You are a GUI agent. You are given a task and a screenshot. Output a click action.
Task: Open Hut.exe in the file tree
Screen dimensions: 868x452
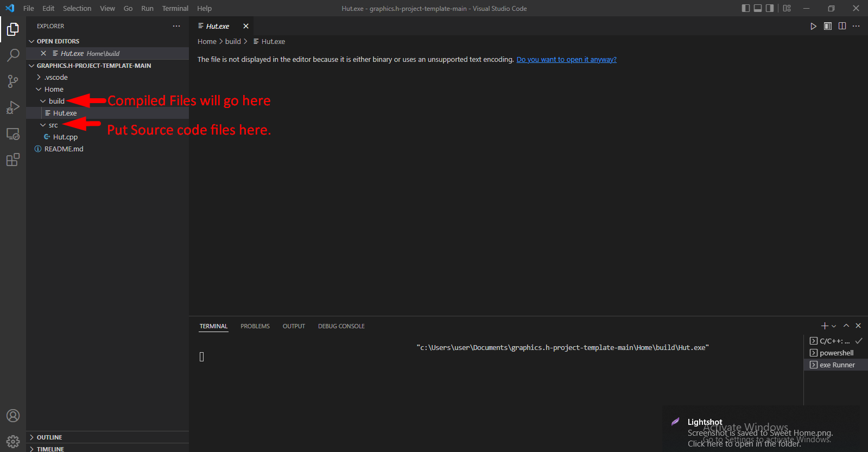point(107,113)
